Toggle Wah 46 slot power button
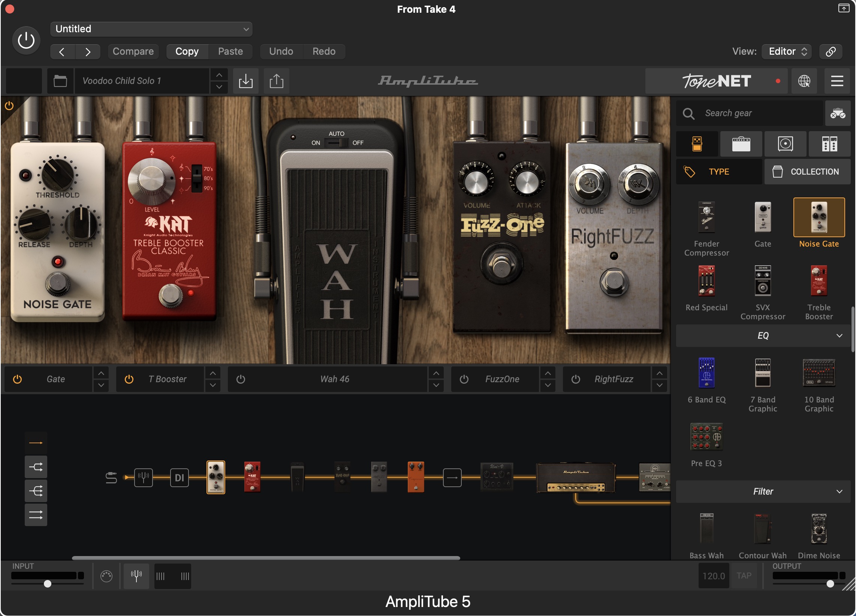856x616 pixels. [x=240, y=379]
